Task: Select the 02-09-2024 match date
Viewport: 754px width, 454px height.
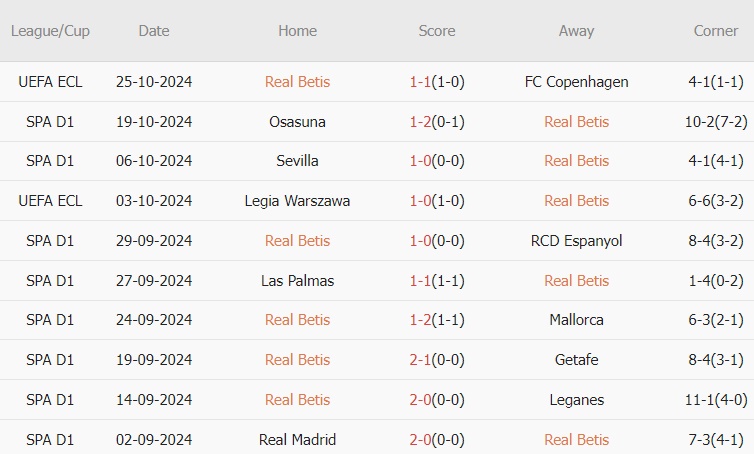Action: pos(154,440)
